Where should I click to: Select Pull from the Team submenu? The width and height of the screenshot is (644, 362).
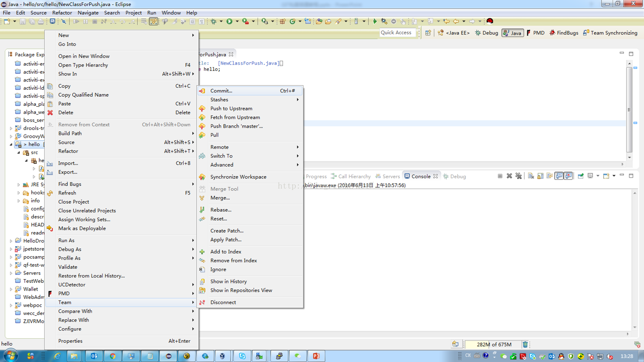tap(250, 135)
